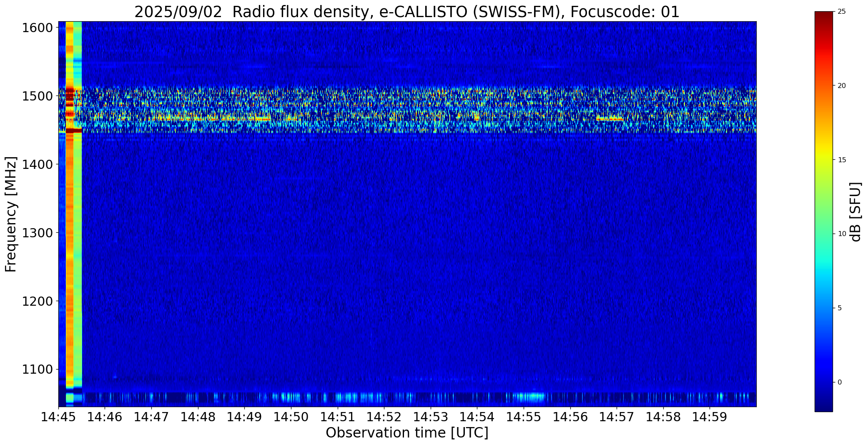Click the Observation time [UTC] axis label

click(x=407, y=433)
